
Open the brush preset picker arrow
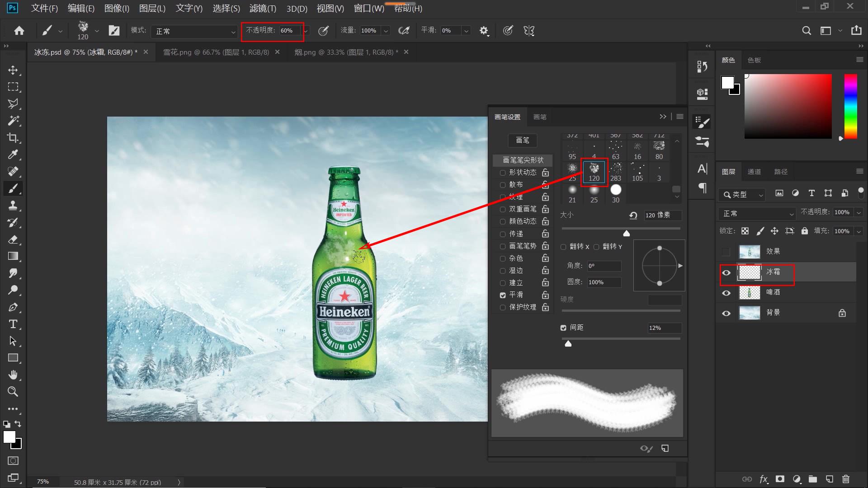(97, 31)
